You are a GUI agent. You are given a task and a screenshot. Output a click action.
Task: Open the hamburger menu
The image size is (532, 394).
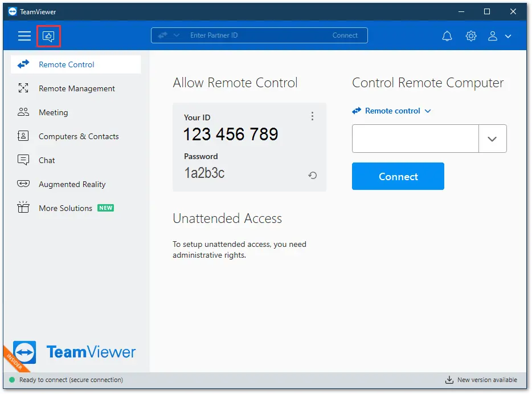(x=24, y=36)
